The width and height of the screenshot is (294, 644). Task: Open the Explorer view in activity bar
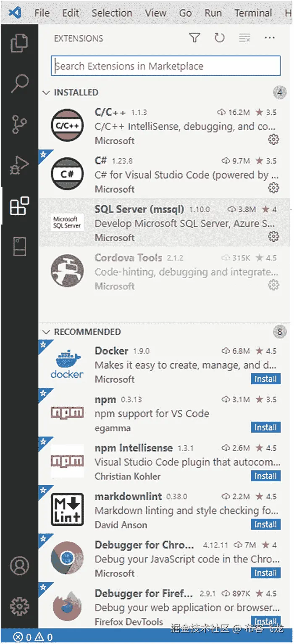click(x=19, y=44)
